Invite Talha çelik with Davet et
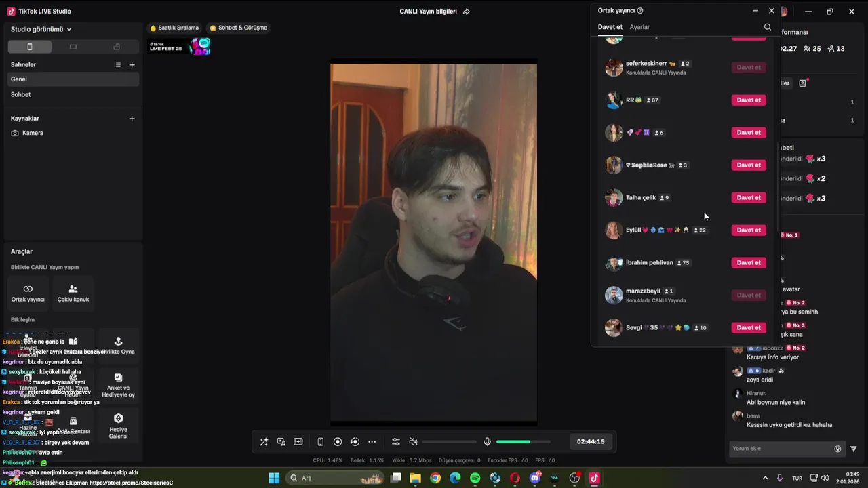 click(749, 197)
